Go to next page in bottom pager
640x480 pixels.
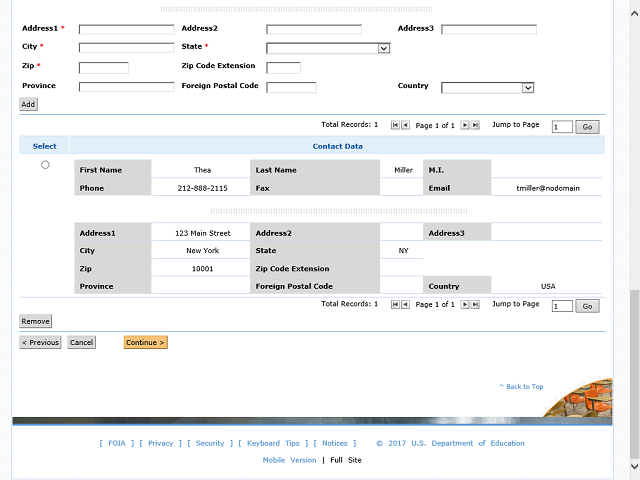tap(465, 304)
